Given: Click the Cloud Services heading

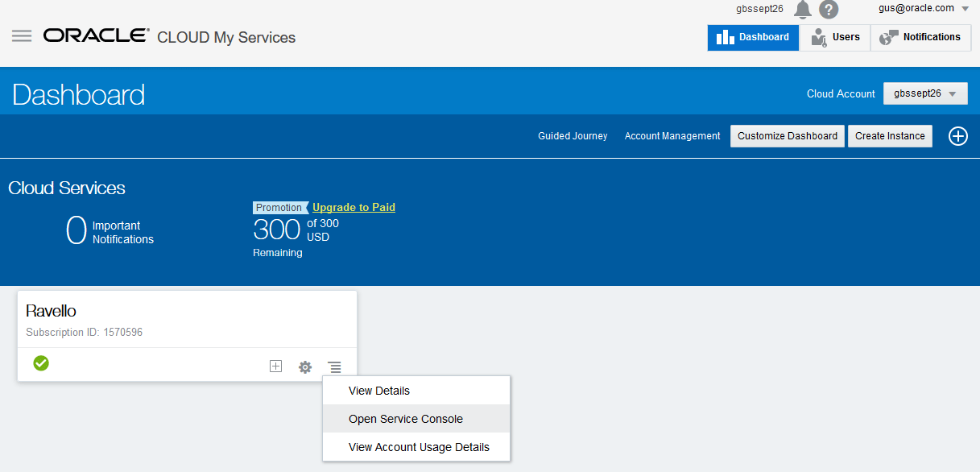Looking at the screenshot, I should (x=67, y=188).
